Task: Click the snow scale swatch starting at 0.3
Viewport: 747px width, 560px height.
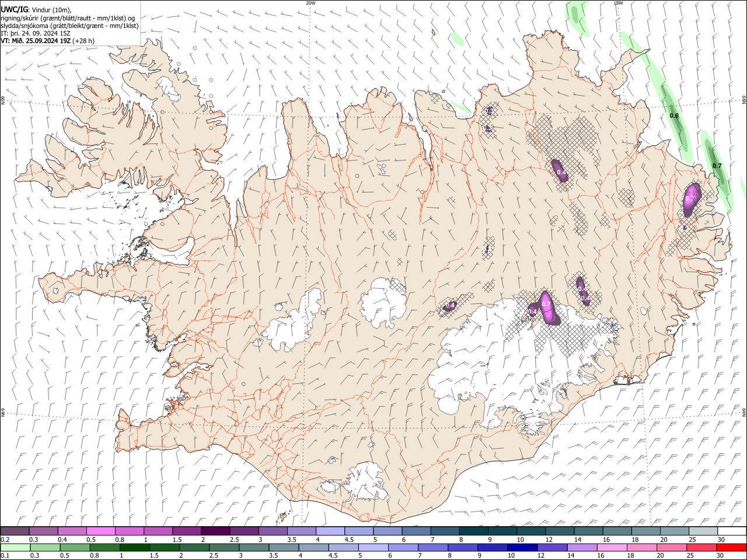Action: (x=44, y=531)
